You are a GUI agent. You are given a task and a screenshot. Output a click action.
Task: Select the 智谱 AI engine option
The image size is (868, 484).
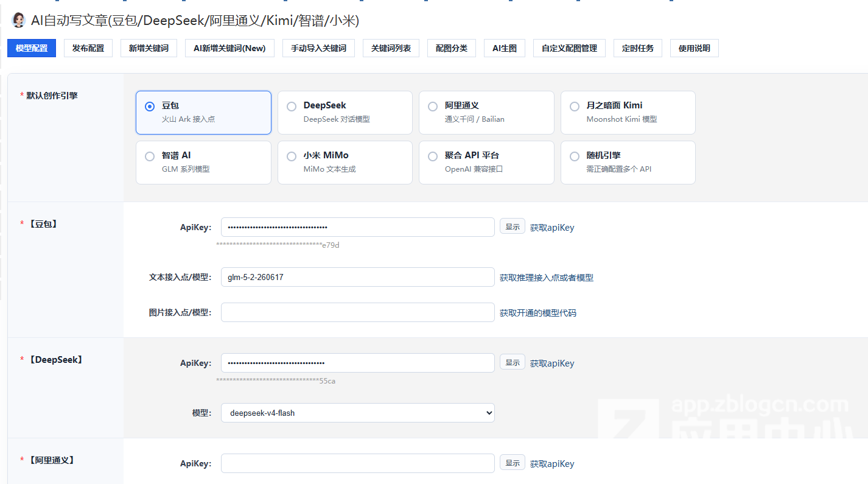click(x=150, y=156)
